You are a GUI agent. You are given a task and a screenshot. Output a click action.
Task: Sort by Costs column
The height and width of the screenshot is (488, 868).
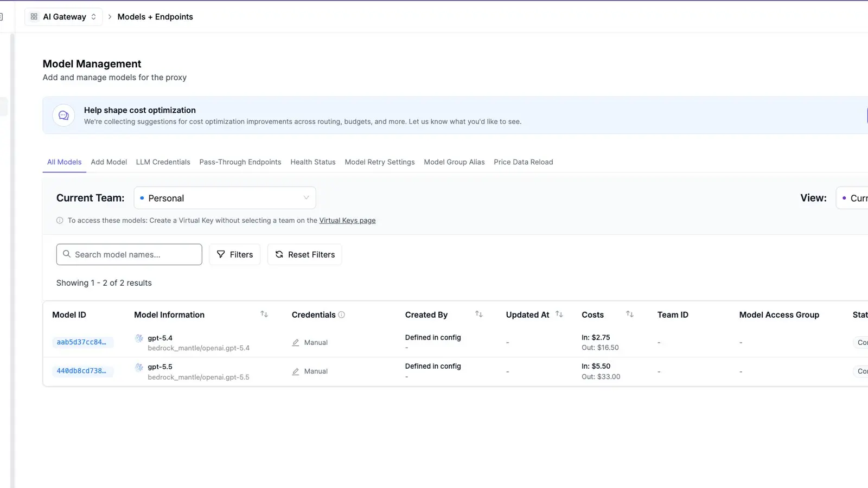(x=630, y=314)
